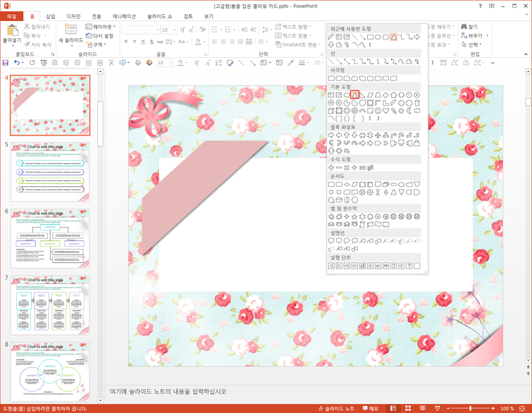The height and width of the screenshot is (413, 532).
Task: Click the eyedropper icon in quick access toolbar
Action: [290, 63]
